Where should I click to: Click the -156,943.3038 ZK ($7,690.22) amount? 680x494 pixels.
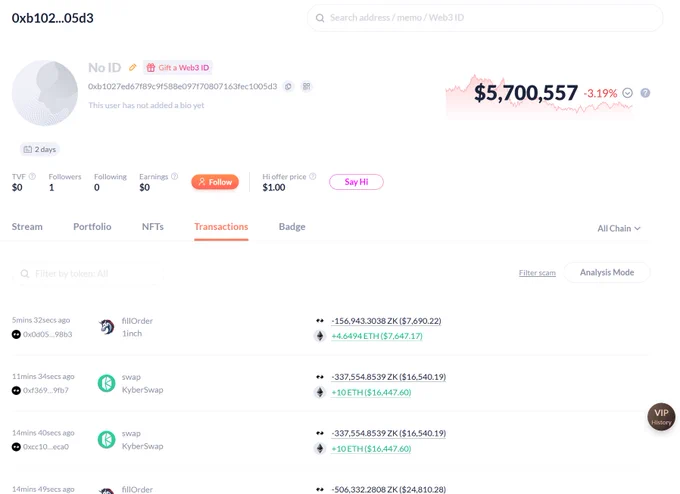386,321
